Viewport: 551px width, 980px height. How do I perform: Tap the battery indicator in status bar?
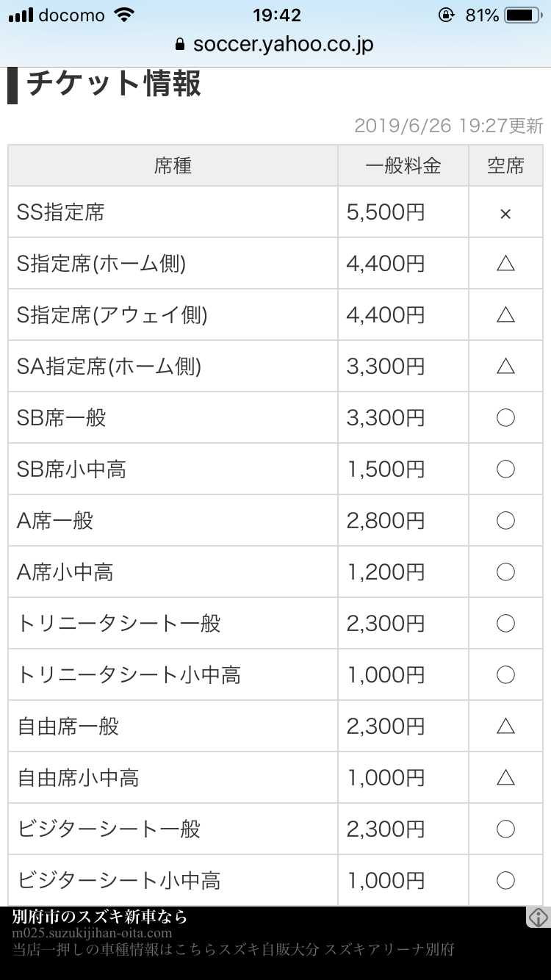(x=522, y=15)
